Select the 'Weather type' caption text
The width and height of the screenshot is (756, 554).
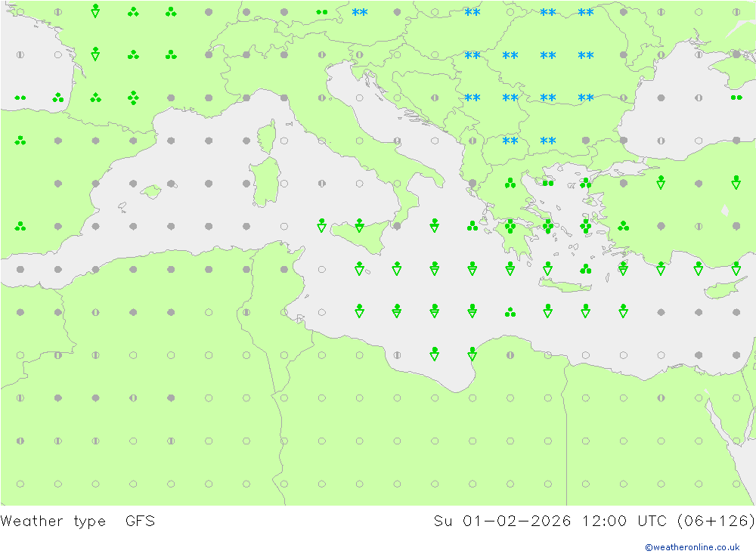click(x=53, y=522)
